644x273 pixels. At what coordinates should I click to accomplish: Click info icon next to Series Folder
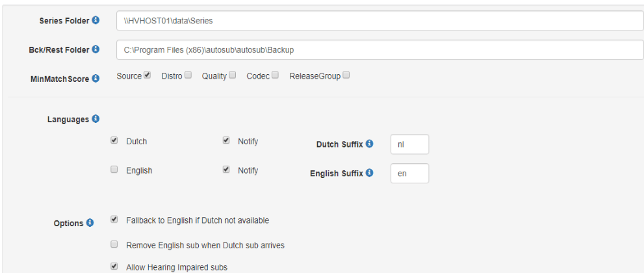(96, 20)
